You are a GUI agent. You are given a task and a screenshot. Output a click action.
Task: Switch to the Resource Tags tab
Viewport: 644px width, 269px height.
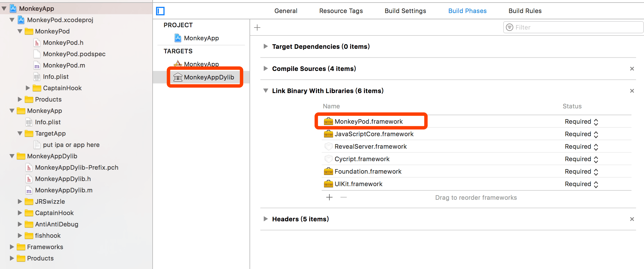pyautogui.click(x=341, y=11)
